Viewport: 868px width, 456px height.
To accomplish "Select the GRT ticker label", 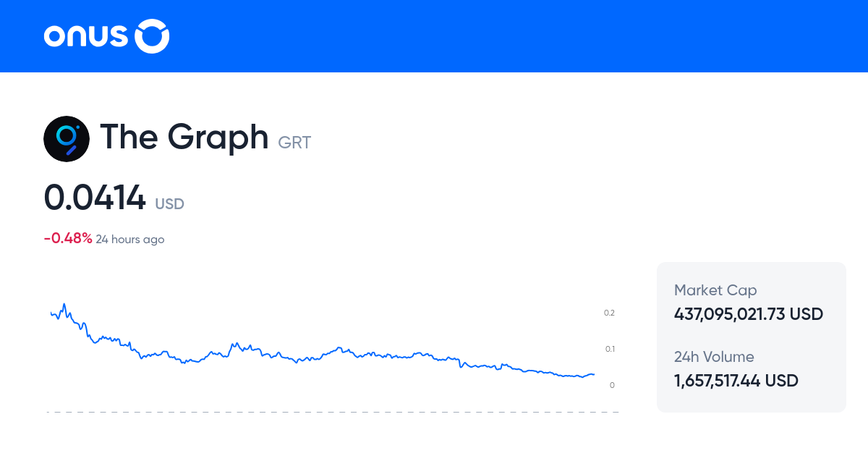I will coord(294,143).
